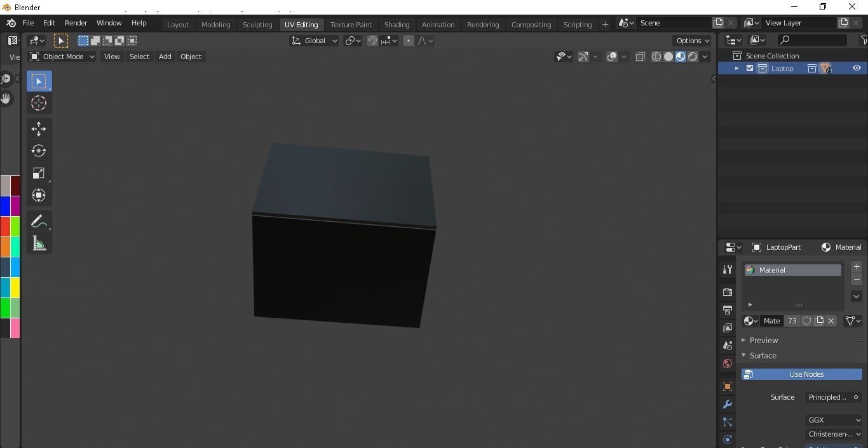Open the Object properties tab
868x448 pixels.
point(728,386)
